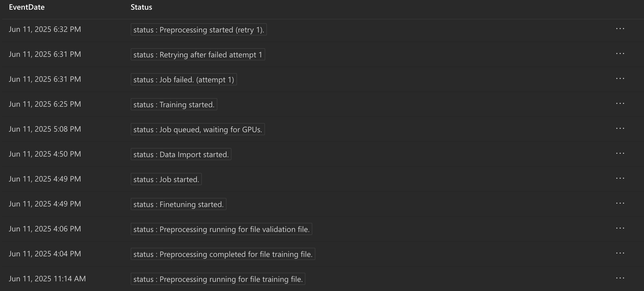
Task: Select the 'Preprocessing started (retry 1).' status tag
Action: point(199,29)
